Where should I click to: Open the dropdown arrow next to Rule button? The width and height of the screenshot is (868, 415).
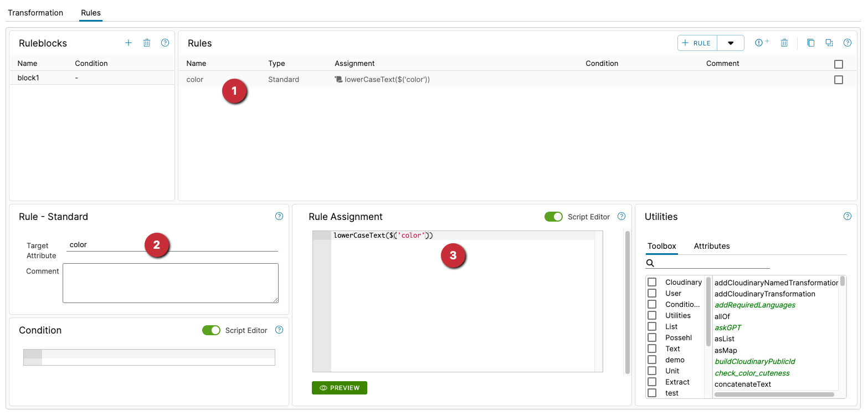click(x=731, y=43)
